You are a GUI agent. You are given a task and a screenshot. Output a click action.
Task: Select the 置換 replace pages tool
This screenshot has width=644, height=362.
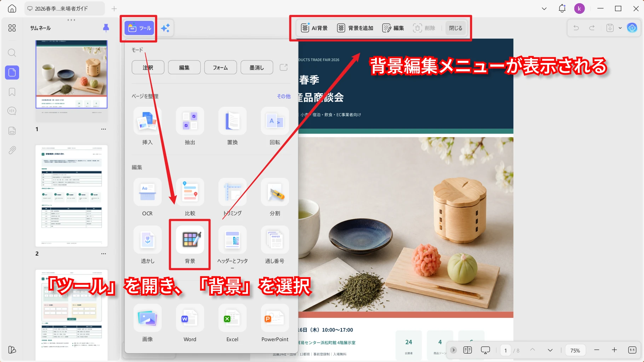(x=232, y=126)
